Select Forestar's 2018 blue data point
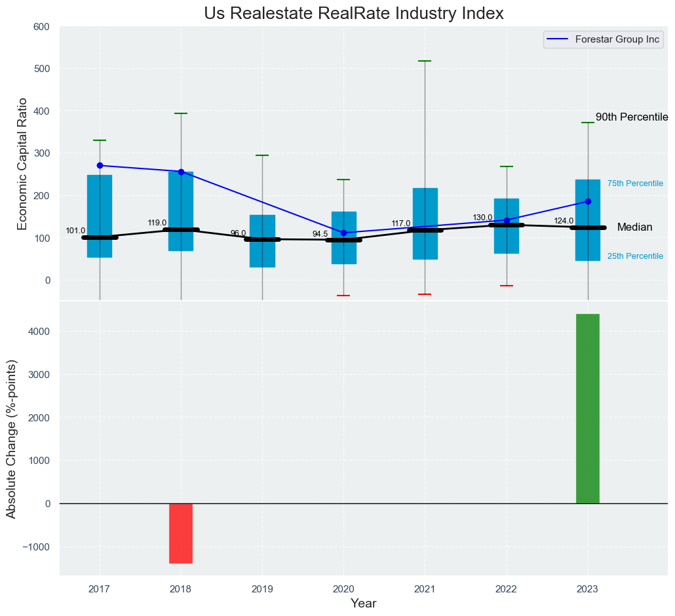Screen dimensions: 675x616 [181, 172]
